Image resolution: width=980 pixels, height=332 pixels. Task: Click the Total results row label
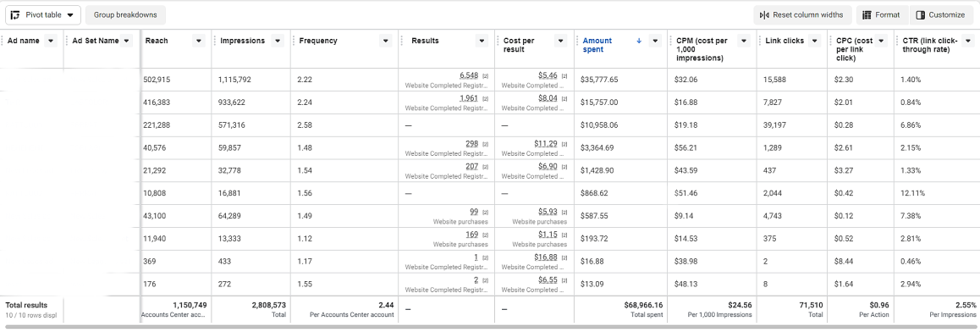[x=26, y=305]
